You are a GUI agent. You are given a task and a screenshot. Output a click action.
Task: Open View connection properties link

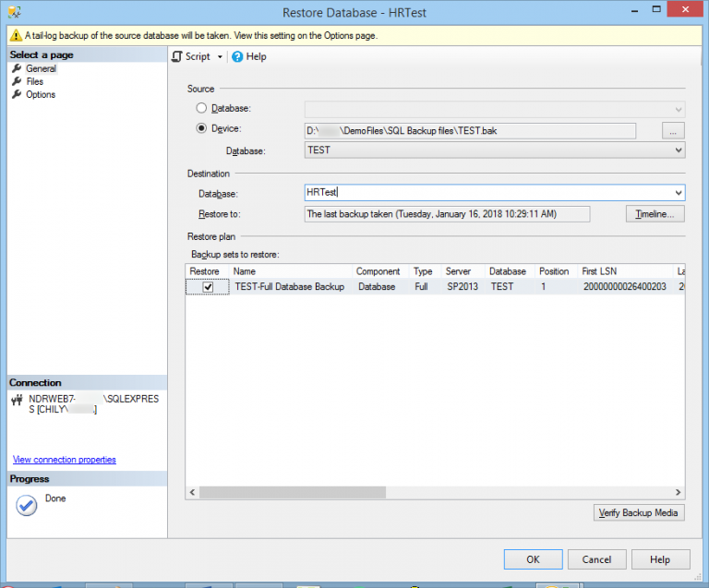click(65, 460)
